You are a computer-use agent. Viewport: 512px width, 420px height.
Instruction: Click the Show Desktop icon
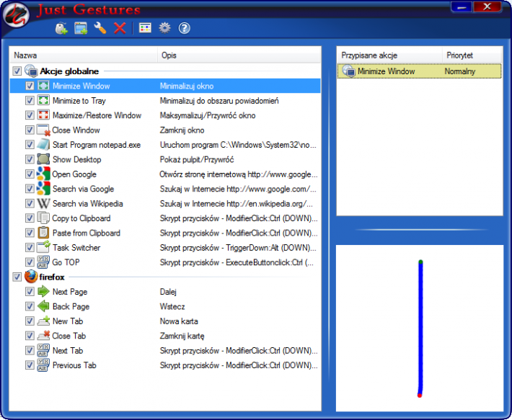[x=43, y=159]
